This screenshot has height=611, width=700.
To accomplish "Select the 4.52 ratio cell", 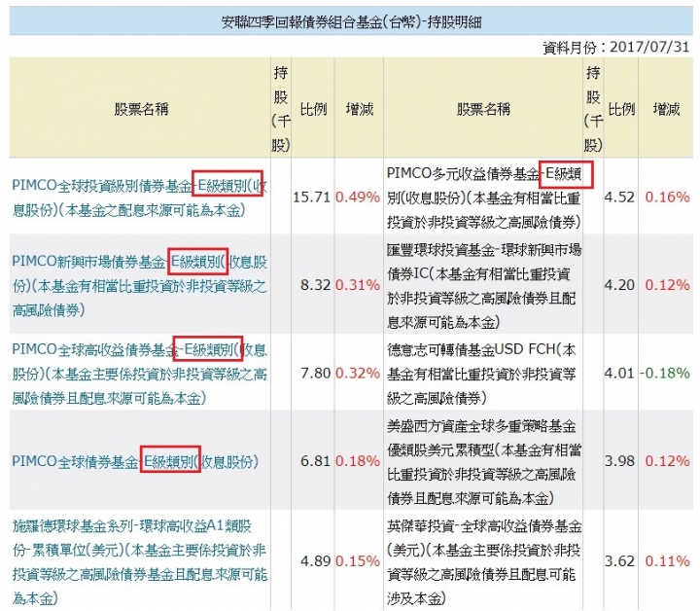I will tap(619, 197).
